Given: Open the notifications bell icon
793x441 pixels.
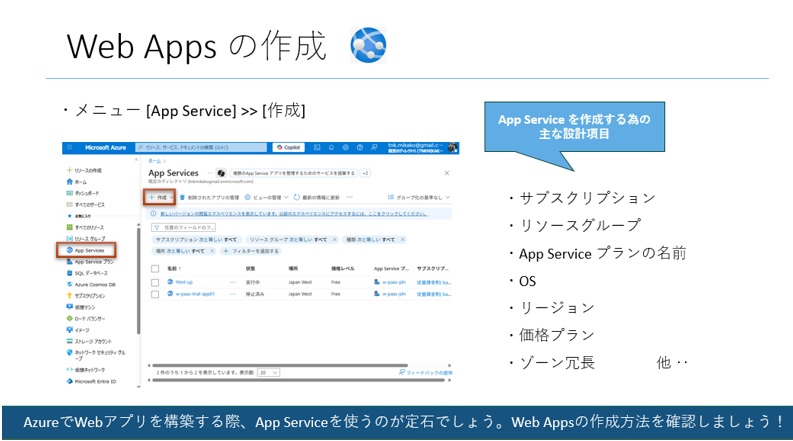Looking at the screenshot, I should (331, 148).
